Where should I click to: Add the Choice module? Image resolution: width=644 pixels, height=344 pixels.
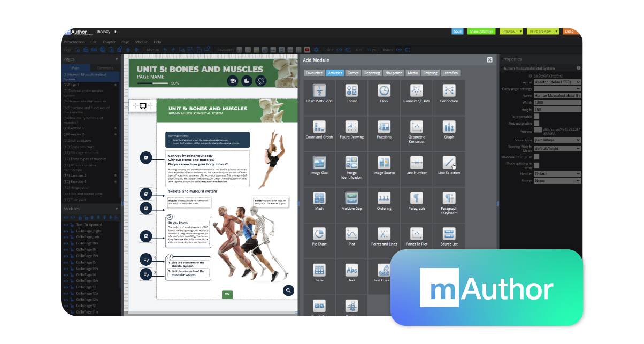351,90
